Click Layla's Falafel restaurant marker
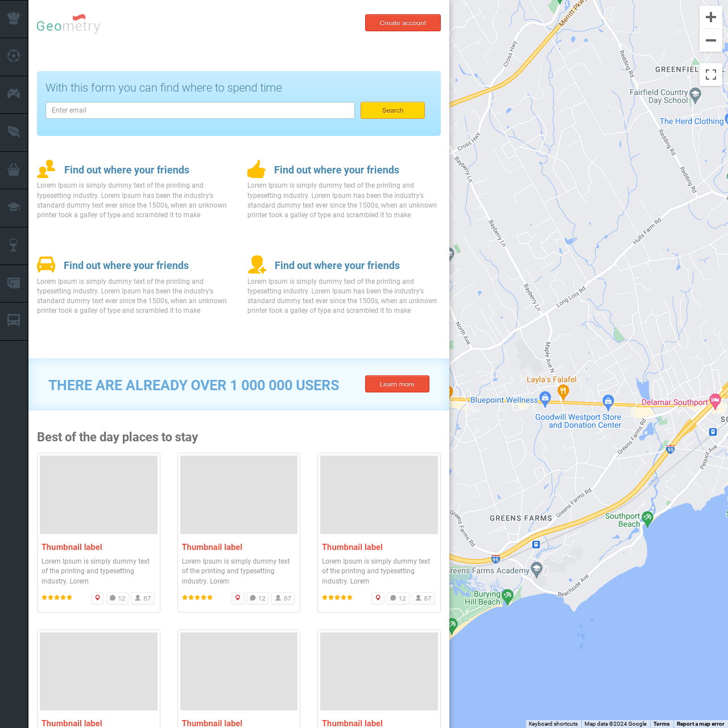 pos(563,391)
